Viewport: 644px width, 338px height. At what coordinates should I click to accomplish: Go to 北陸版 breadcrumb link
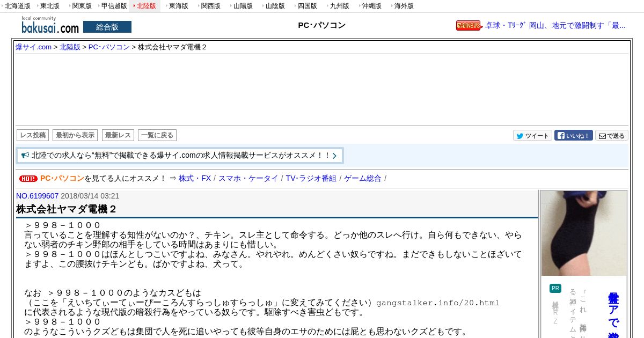click(70, 47)
